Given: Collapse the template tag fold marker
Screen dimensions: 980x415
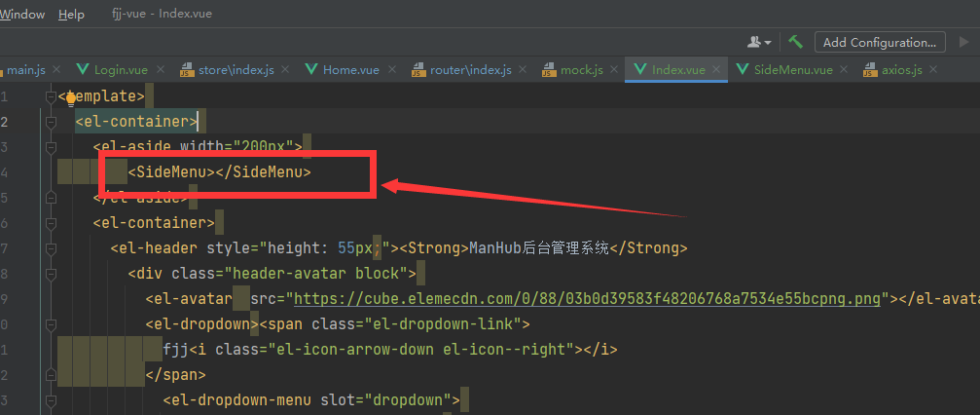Looking at the screenshot, I should pos(51,97).
